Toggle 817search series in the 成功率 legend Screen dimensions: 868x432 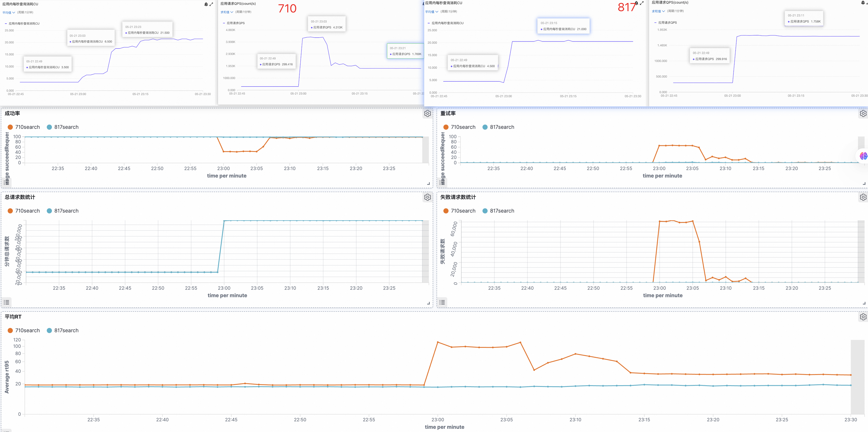click(x=63, y=127)
